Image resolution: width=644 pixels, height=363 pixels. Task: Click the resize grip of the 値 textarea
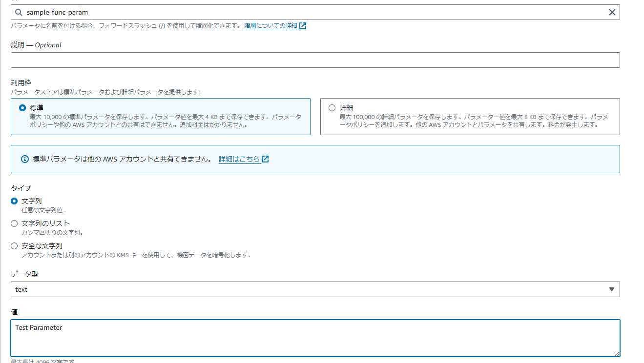(x=617, y=353)
